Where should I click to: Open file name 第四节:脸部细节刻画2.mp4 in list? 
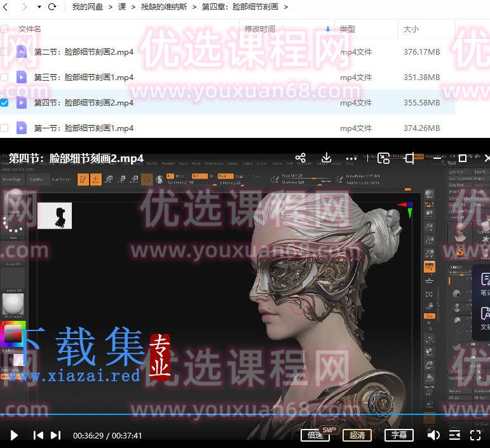click(84, 103)
